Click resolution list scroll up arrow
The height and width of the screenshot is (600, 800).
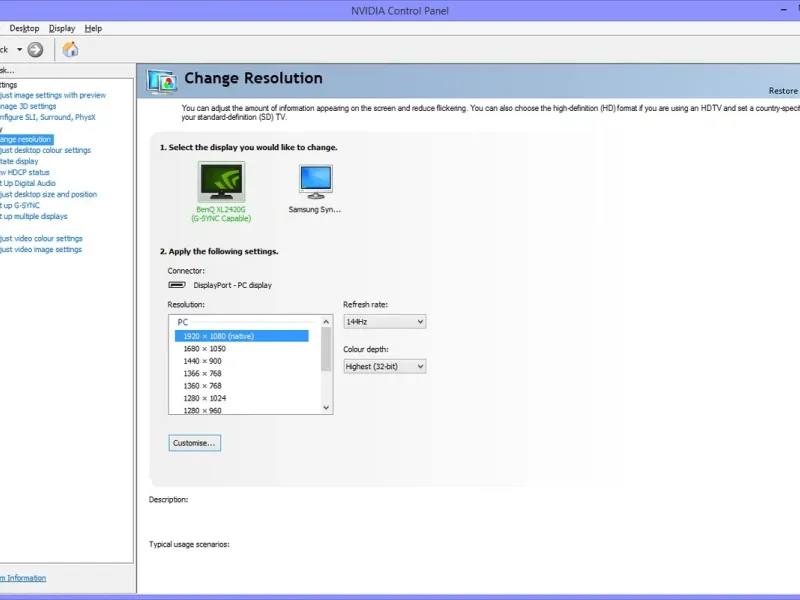click(x=327, y=321)
